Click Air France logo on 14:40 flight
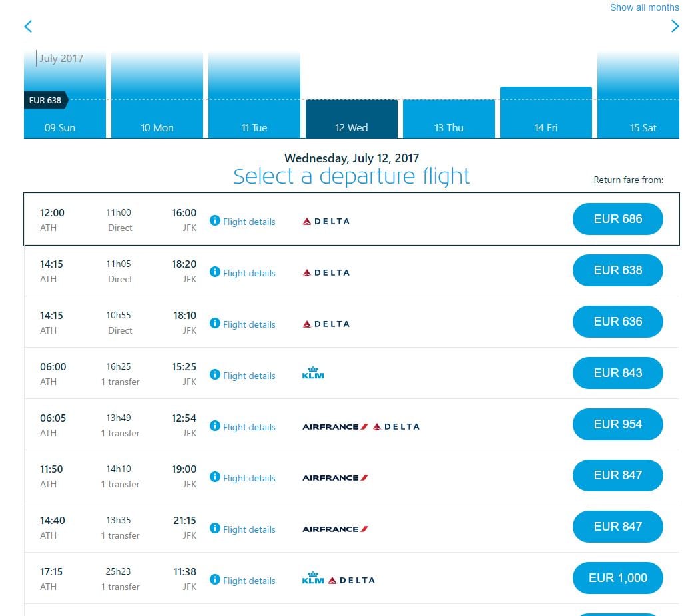This screenshot has width=694, height=616. [x=335, y=529]
